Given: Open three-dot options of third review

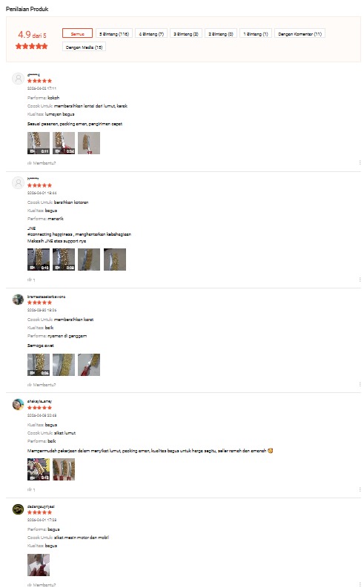Looking at the screenshot, I should coord(360,384).
